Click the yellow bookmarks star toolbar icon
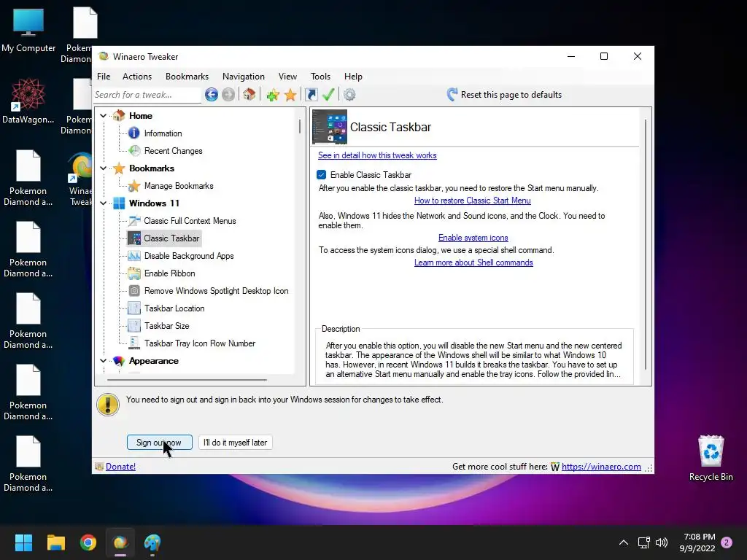 click(x=290, y=95)
